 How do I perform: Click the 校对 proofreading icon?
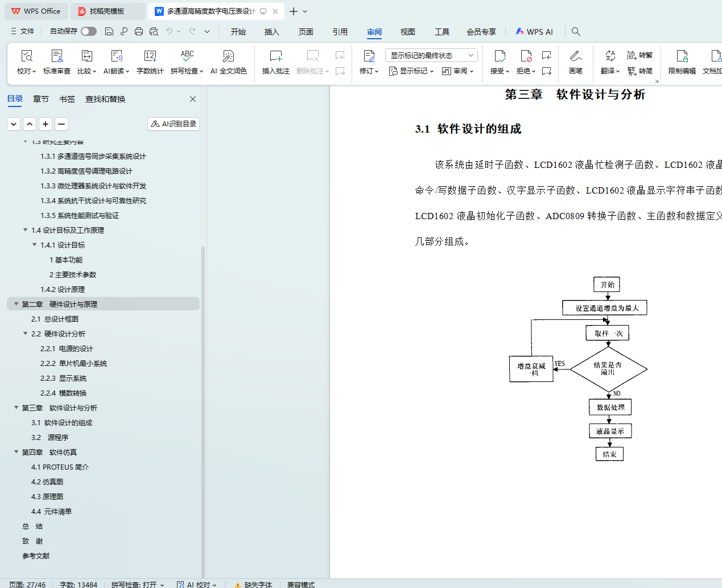26,56
